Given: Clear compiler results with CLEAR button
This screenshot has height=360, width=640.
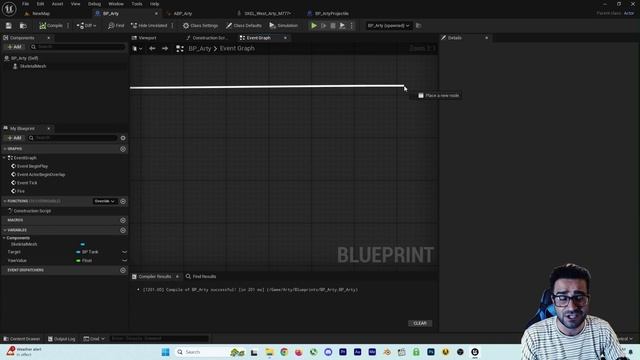Looking at the screenshot, I should (x=420, y=323).
